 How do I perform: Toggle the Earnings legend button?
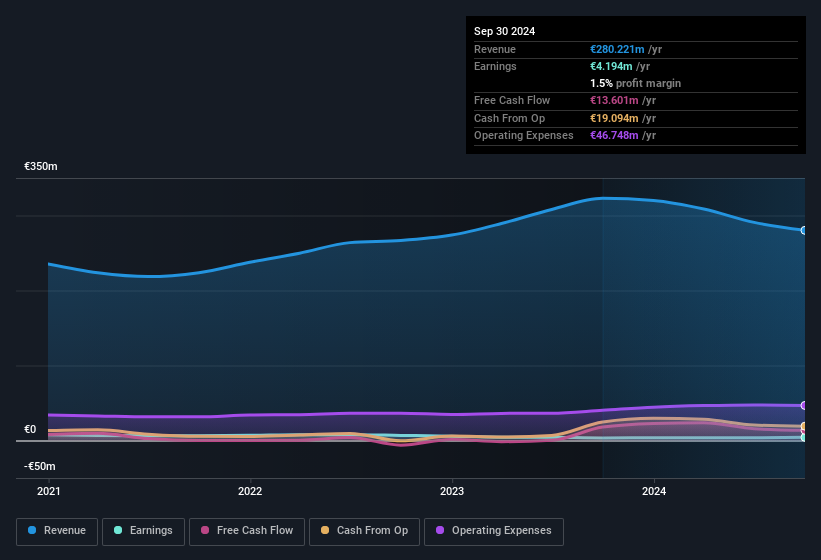[143, 531]
